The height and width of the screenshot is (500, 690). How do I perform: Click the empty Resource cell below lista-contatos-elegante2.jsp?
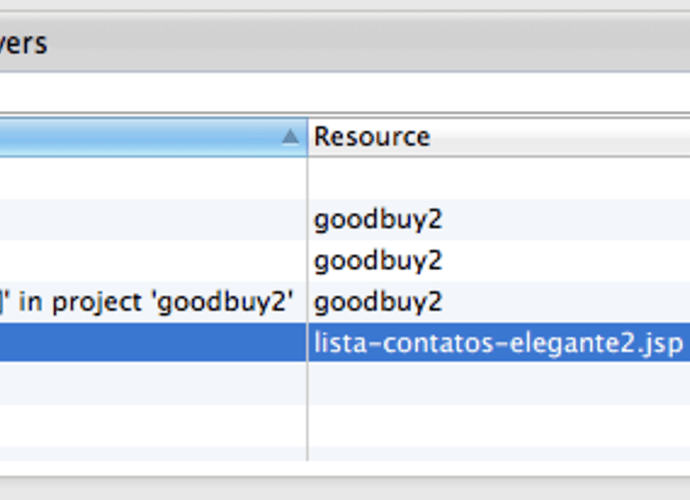click(499, 383)
